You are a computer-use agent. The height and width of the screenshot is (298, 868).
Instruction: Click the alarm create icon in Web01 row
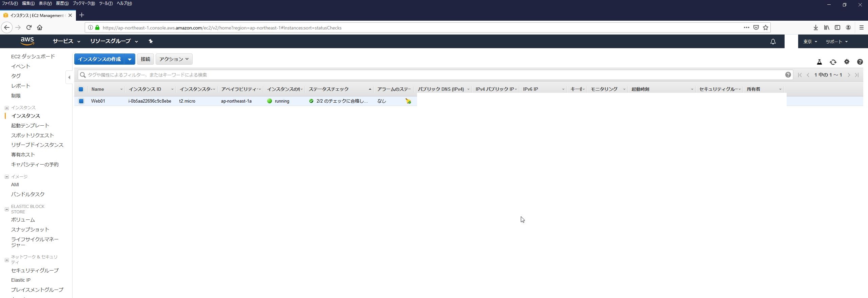point(408,101)
